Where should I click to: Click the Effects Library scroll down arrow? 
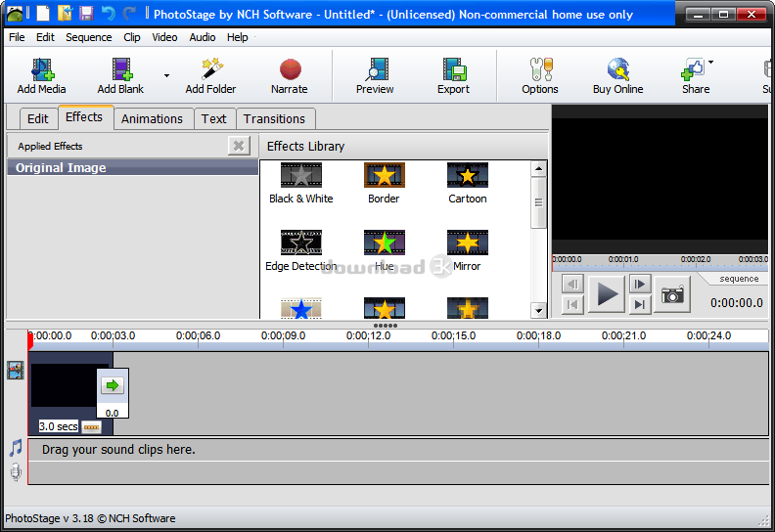(538, 311)
